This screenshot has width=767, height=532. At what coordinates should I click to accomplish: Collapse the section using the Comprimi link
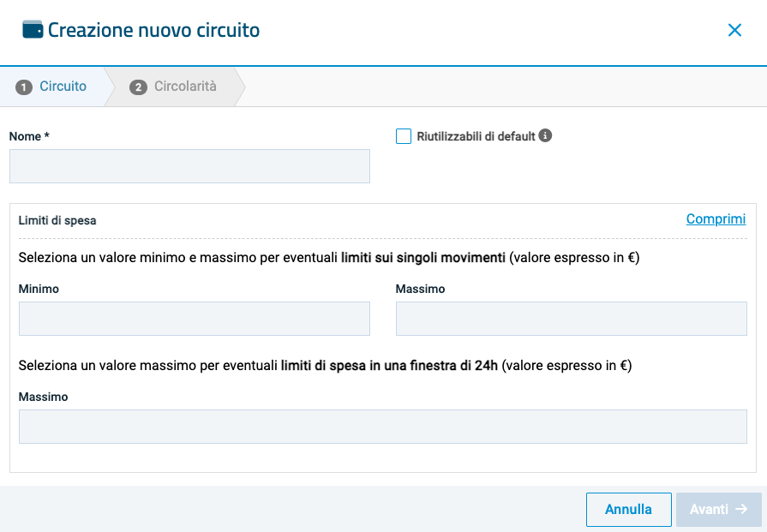click(x=716, y=219)
